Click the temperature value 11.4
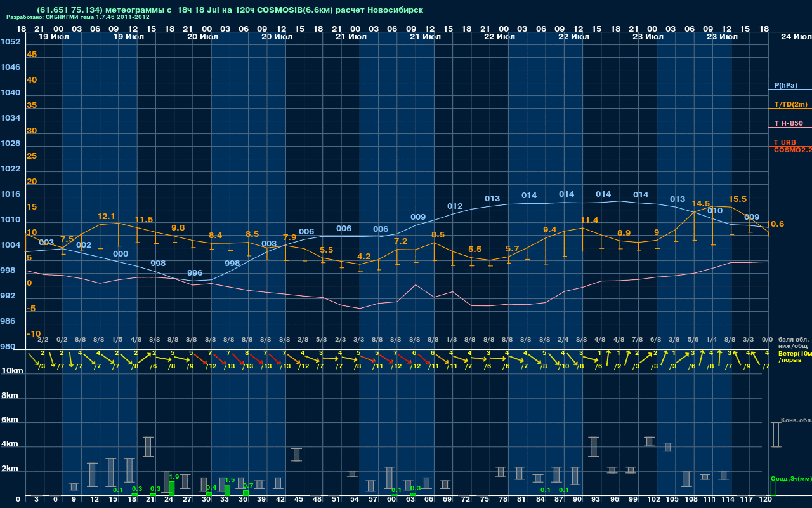The height and width of the screenshot is (508, 812). click(589, 220)
